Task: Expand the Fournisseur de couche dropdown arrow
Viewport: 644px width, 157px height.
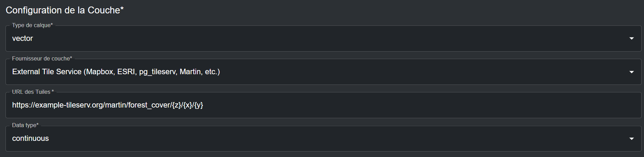Action: point(631,72)
